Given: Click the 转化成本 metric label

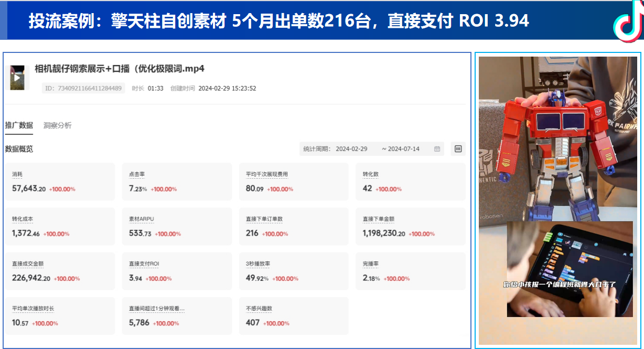Looking at the screenshot, I should [x=23, y=219].
